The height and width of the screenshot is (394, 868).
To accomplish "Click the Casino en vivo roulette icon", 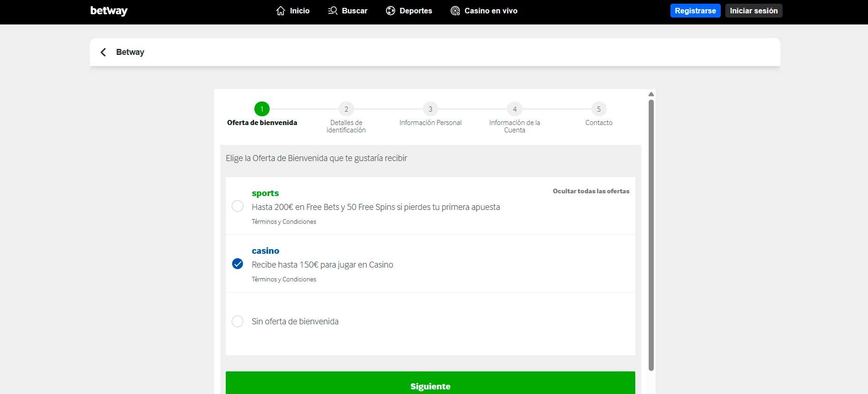I will 455,11.
